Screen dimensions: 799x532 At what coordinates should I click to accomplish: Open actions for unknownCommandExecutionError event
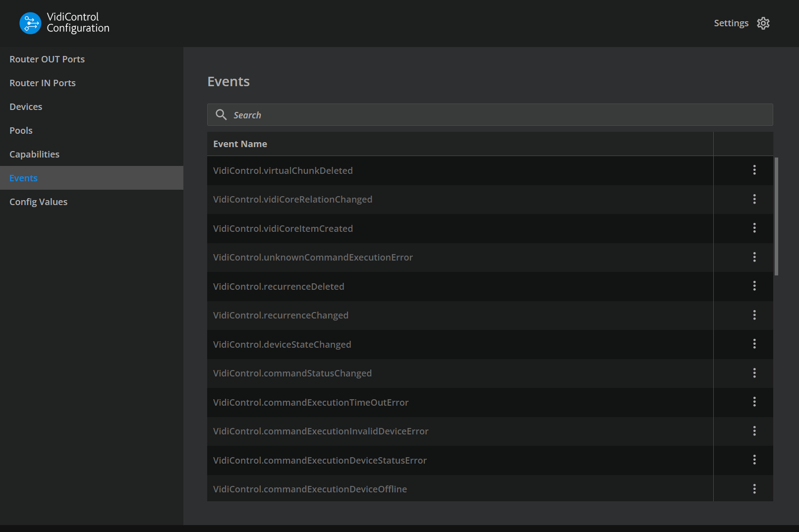tap(754, 257)
